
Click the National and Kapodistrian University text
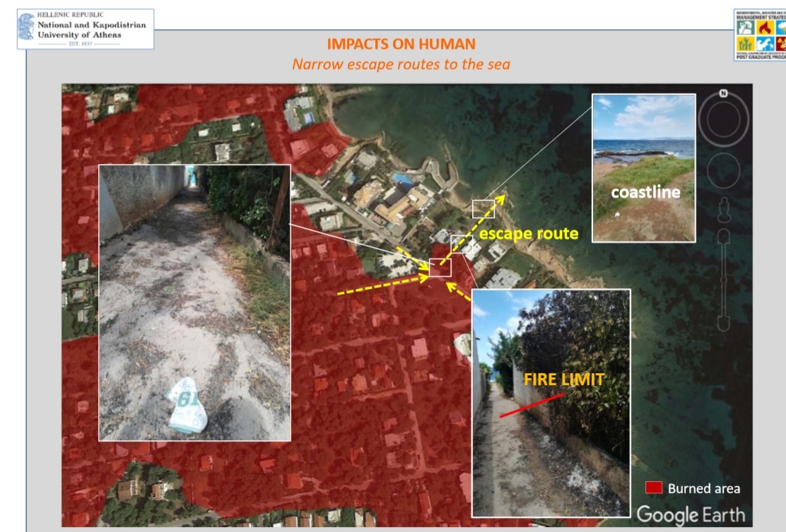91,30
